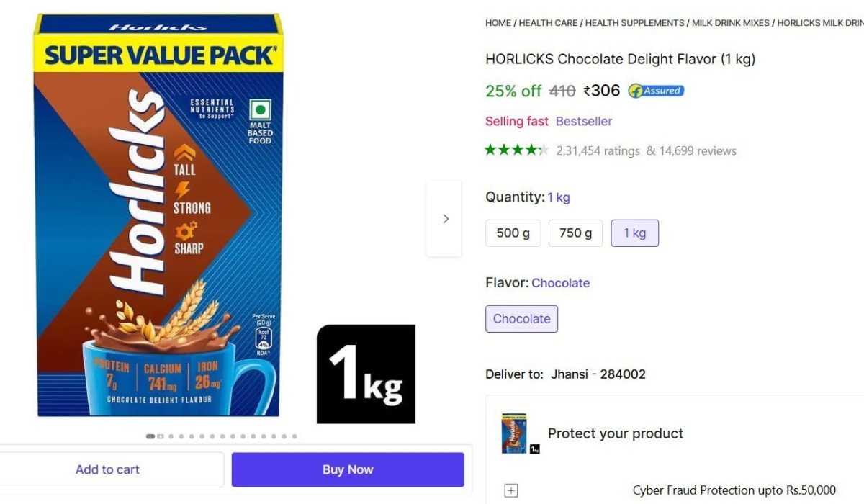Change delivery location Jhansi - 284002
Viewport: 864px width, 504px height.
pyautogui.click(x=598, y=374)
